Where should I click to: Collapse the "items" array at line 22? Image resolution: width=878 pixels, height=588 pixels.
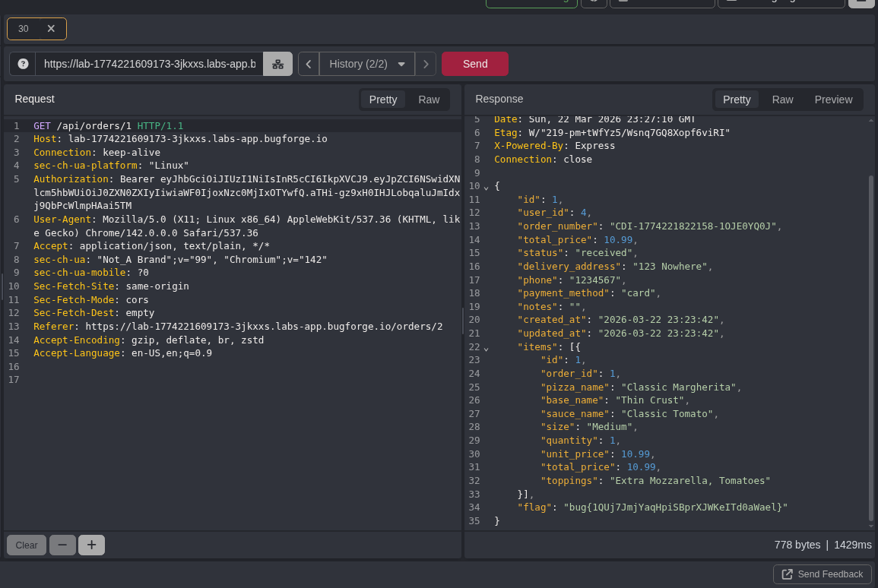point(487,348)
